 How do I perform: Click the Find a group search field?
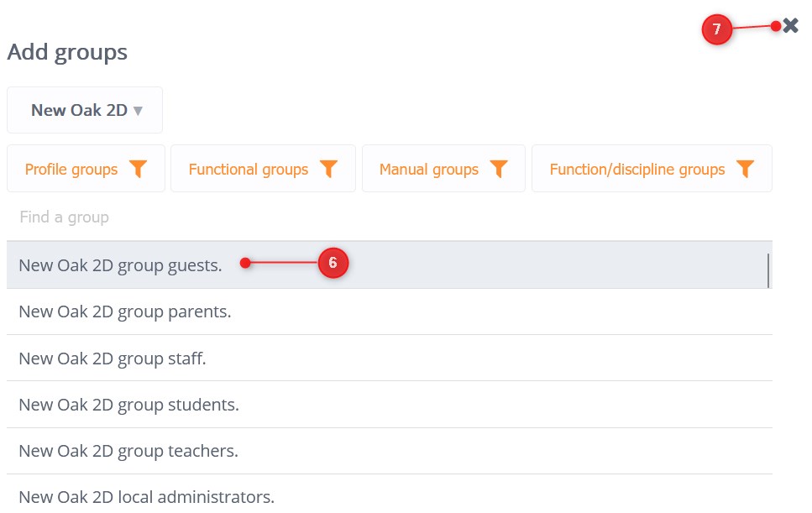pyautogui.click(x=168, y=217)
